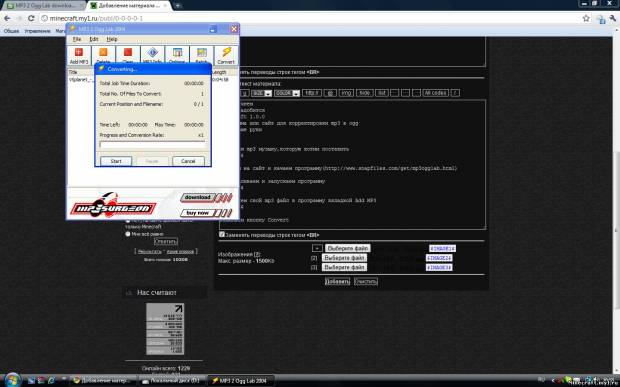
Task: Click the Windows Start orb
Action: (x=12, y=380)
